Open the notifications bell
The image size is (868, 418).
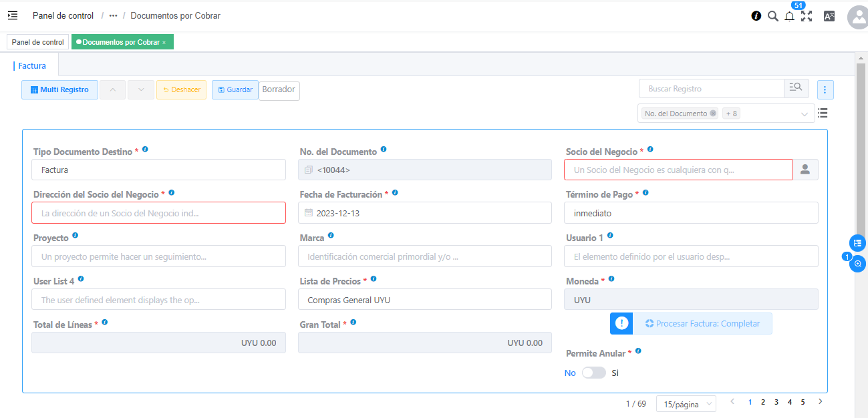pos(789,17)
